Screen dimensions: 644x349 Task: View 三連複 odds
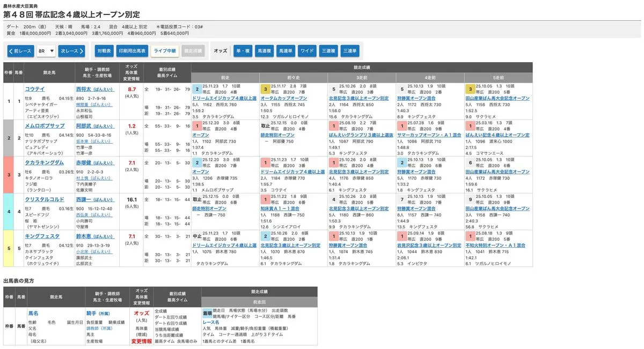[x=327, y=51]
